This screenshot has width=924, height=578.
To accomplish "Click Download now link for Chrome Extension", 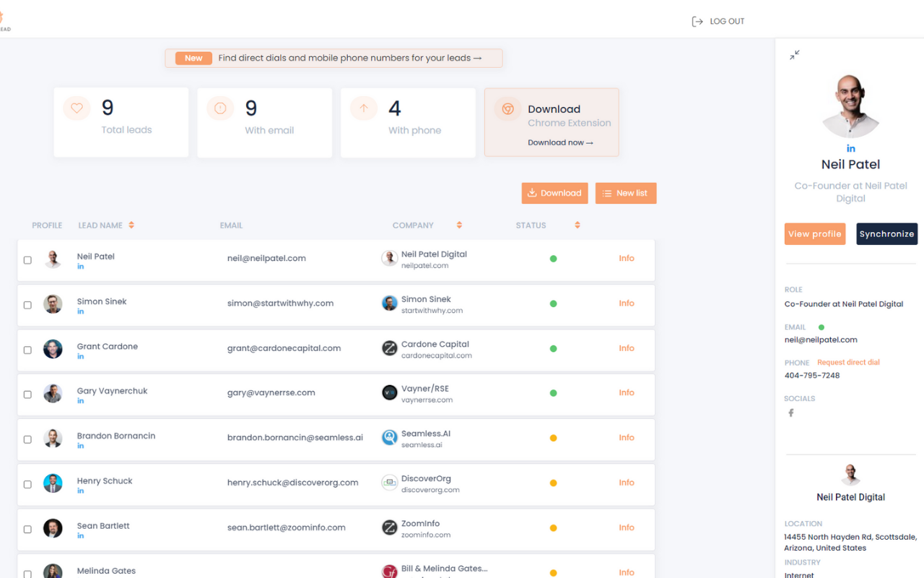I will point(560,142).
